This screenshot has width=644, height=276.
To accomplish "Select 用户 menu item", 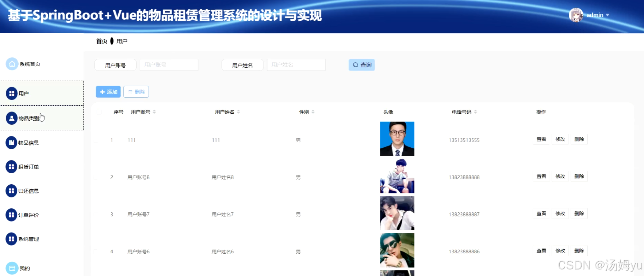I will coord(42,93).
